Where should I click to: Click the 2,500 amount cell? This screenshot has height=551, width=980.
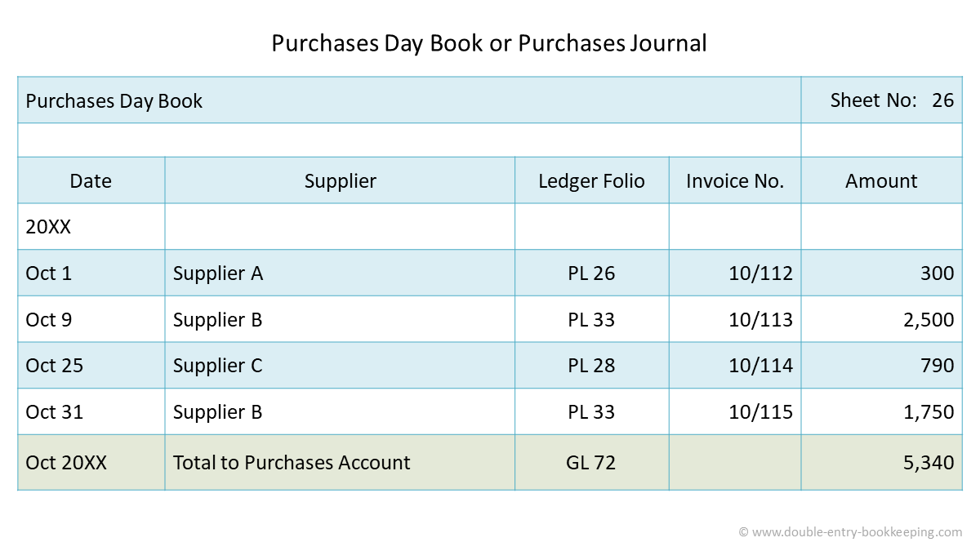tap(929, 320)
